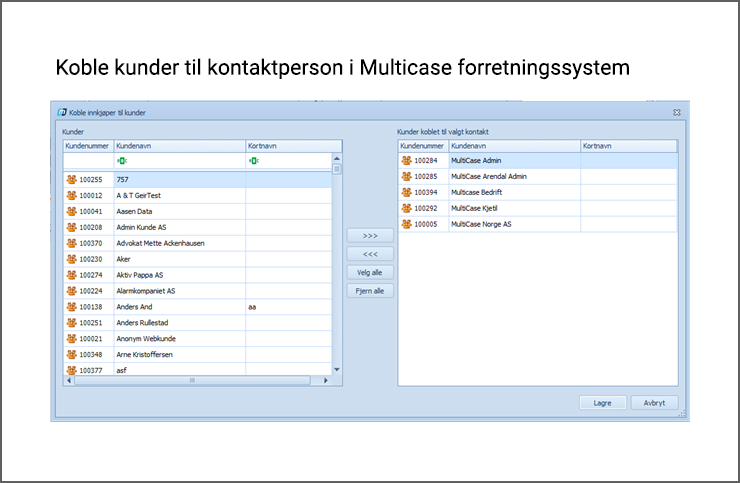Click the customer icon next to 100230
Screen dimensions: 740x483
tap(71, 259)
